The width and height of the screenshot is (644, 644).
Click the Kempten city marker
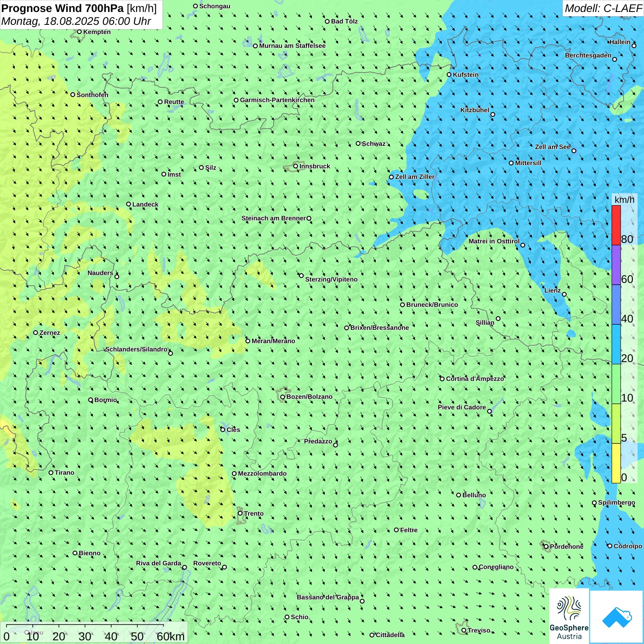tap(79, 32)
